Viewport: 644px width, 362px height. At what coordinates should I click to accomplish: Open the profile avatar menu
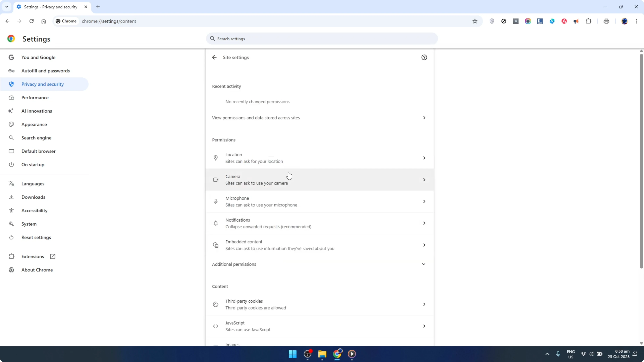coord(625,21)
